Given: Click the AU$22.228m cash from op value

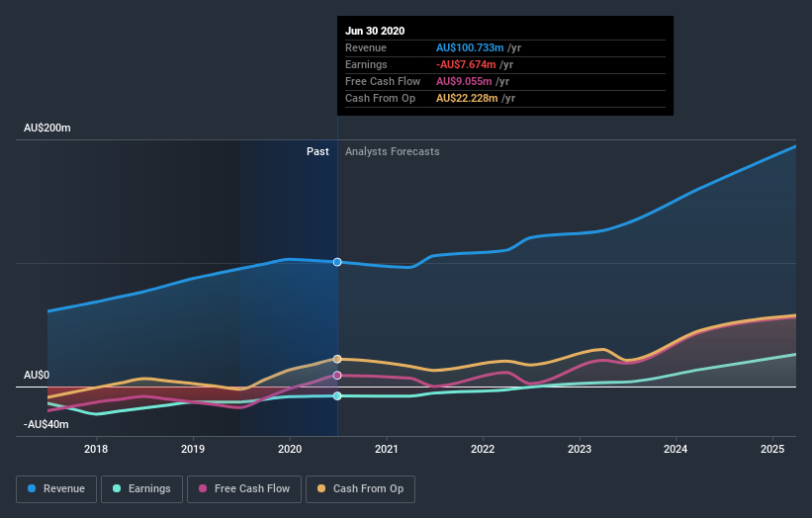Looking at the screenshot, I should click(467, 98).
